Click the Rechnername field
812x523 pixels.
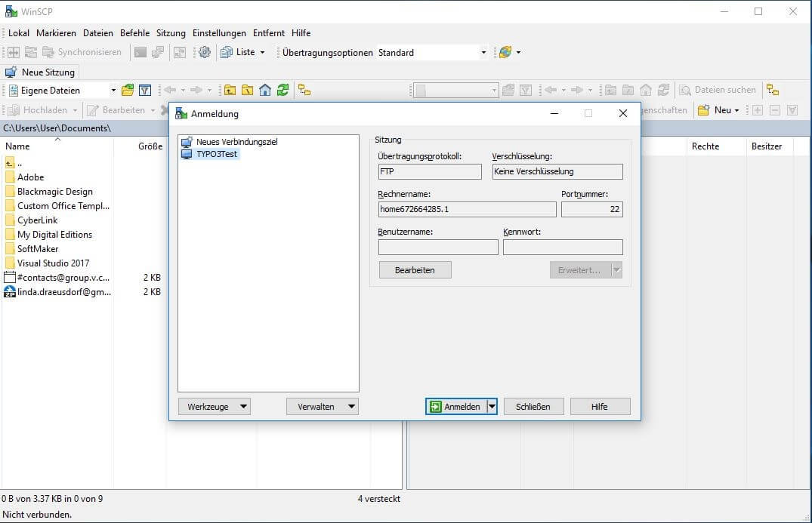(467, 209)
